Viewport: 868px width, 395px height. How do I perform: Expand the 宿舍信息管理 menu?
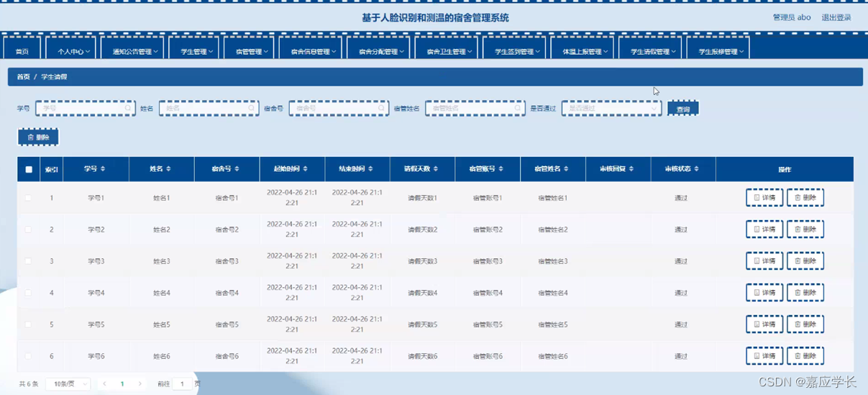(x=311, y=50)
